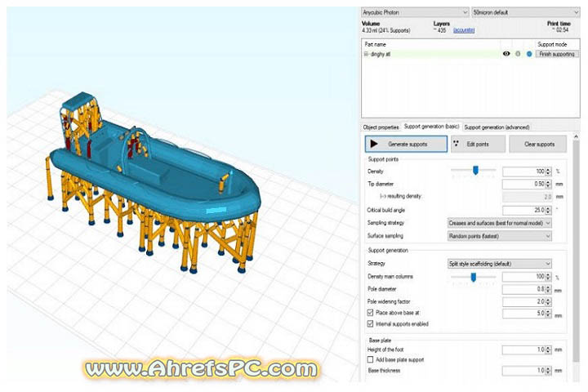The height and width of the screenshot is (392, 588).
Task: Click the Edit points button
Action: [478, 144]
